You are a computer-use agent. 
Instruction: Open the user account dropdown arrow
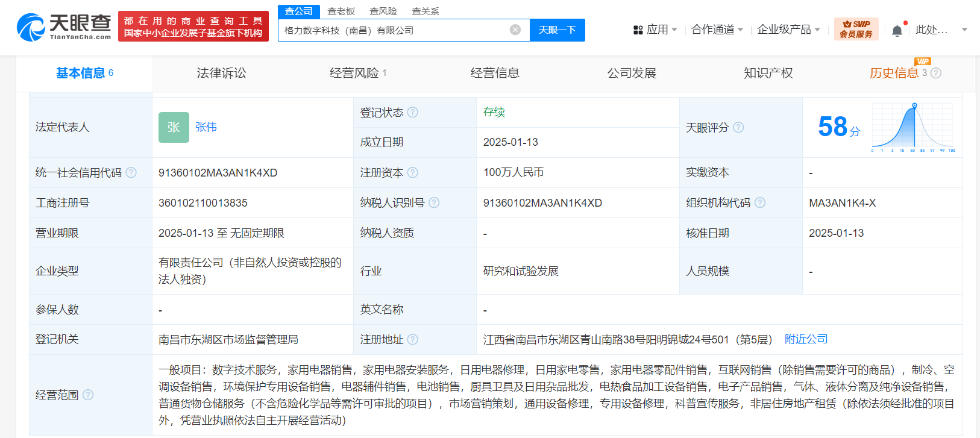pos(964,30)
